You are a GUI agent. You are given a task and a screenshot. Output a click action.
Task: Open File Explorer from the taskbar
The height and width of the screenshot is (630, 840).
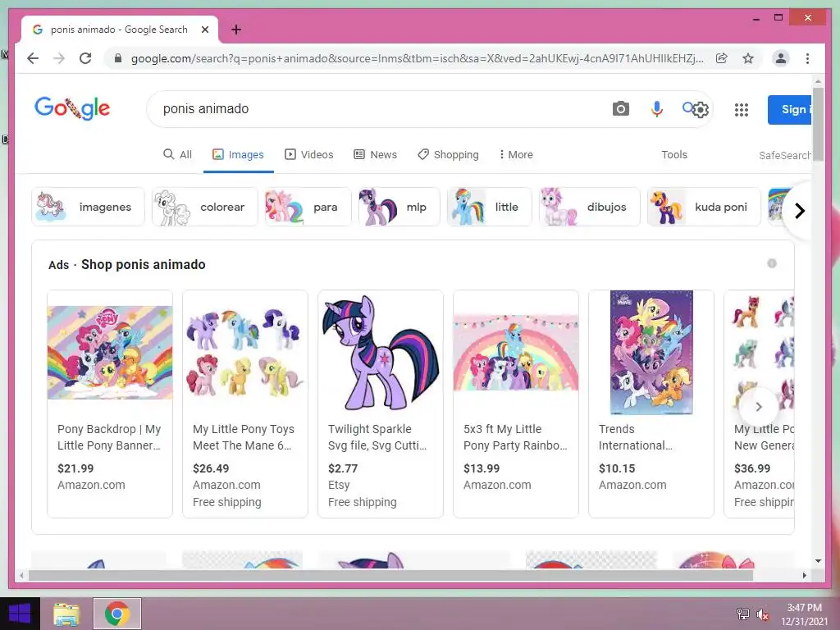66,614
